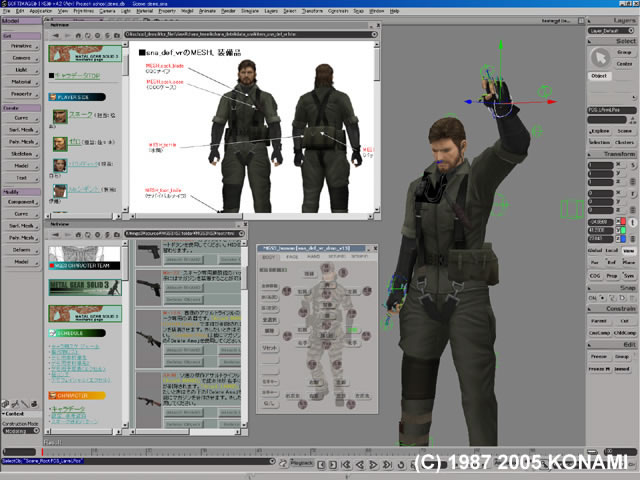The image size is (640, 480).
Task: Go to first frame in playback controls
Action: coord(346,464)
